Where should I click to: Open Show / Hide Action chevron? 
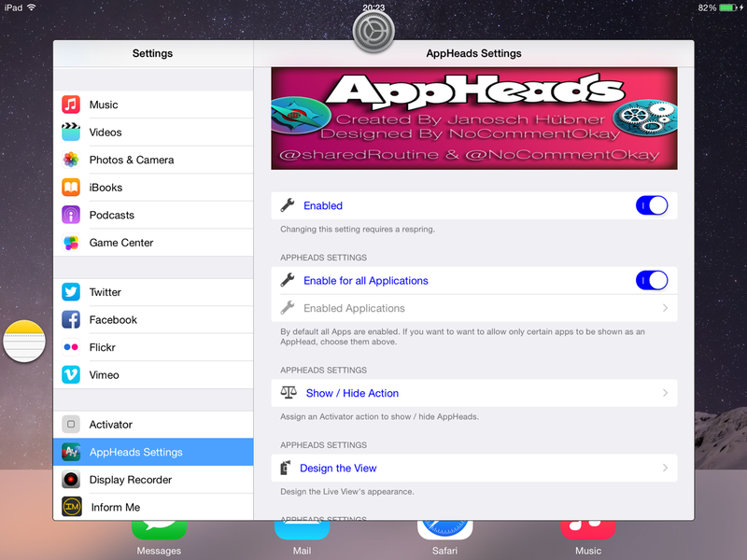point(665,393)
